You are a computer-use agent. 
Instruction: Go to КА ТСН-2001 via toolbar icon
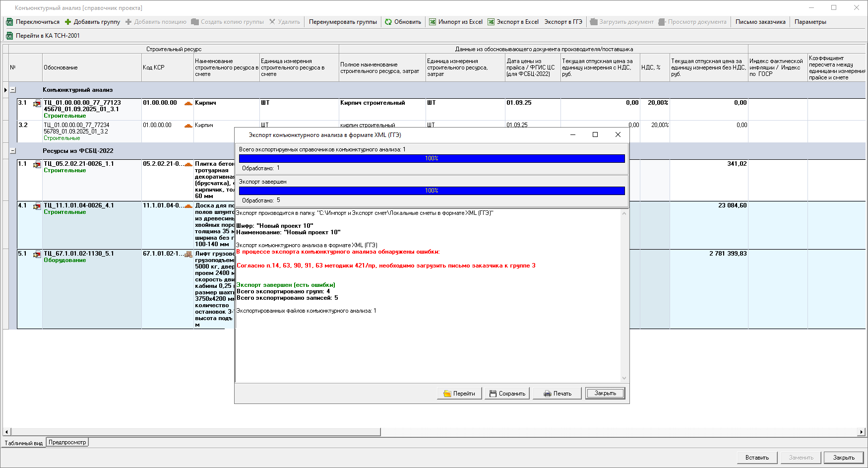coord(9,36)
